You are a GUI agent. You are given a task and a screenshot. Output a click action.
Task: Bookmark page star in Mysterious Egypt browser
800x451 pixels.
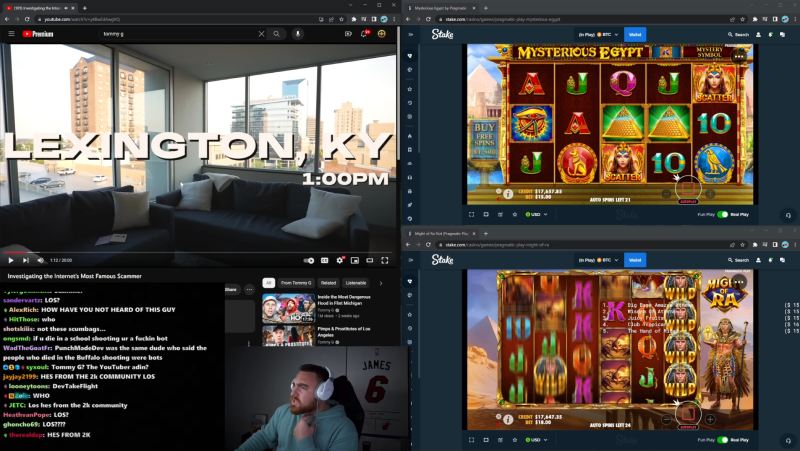[x=742, y=19]
